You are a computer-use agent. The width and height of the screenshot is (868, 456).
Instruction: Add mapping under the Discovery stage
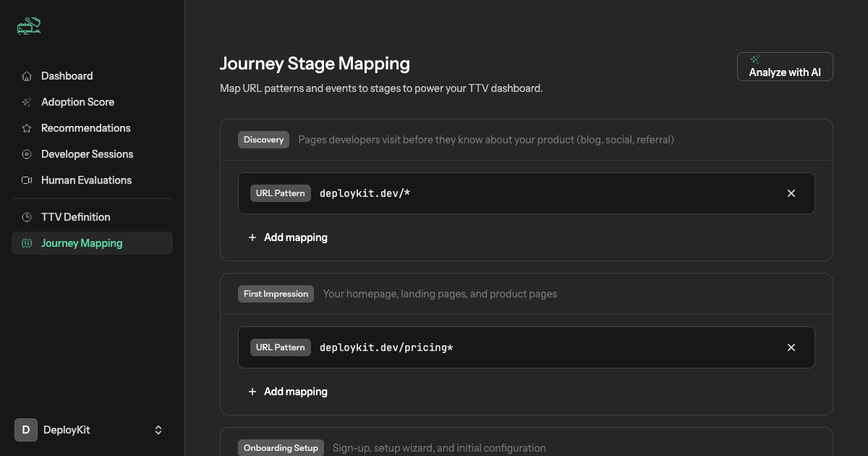coord(288,237)
